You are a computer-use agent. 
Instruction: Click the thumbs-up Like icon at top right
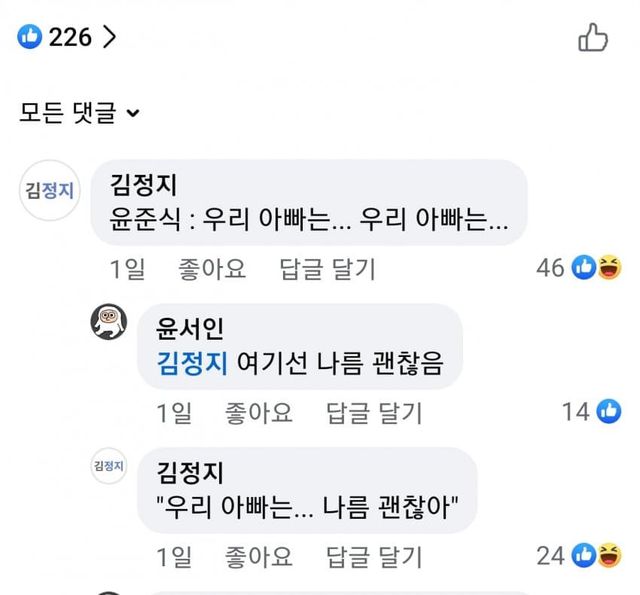(593, 38)
